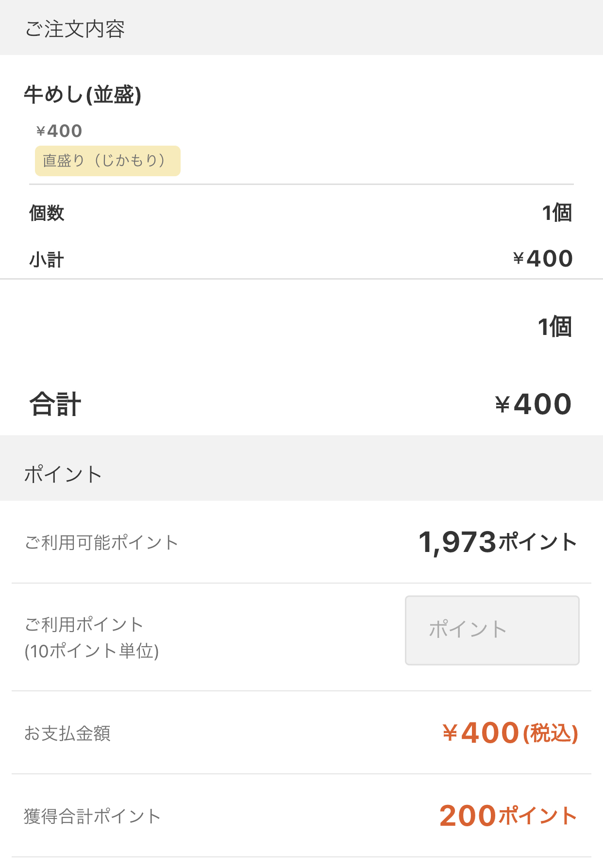Viewport: 603px width, 868px height.
Task: Click the orange ¥400(税込) payment amount
Action: [510, 733]
